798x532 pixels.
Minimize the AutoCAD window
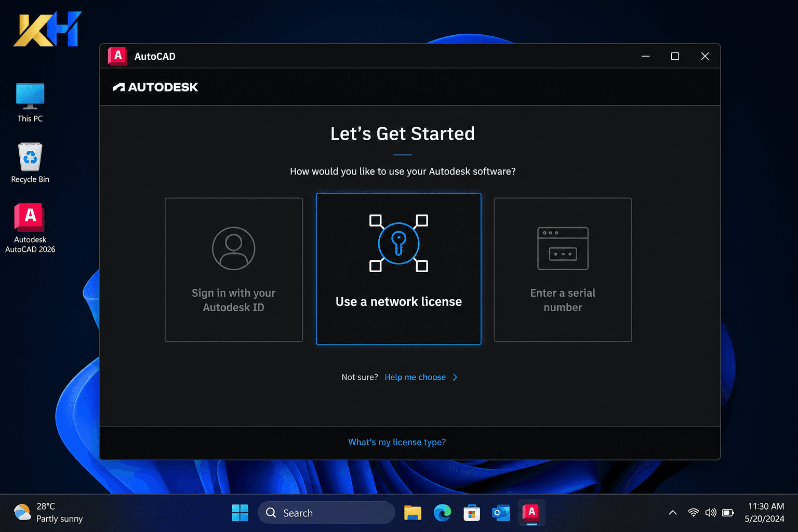point(646,56)
